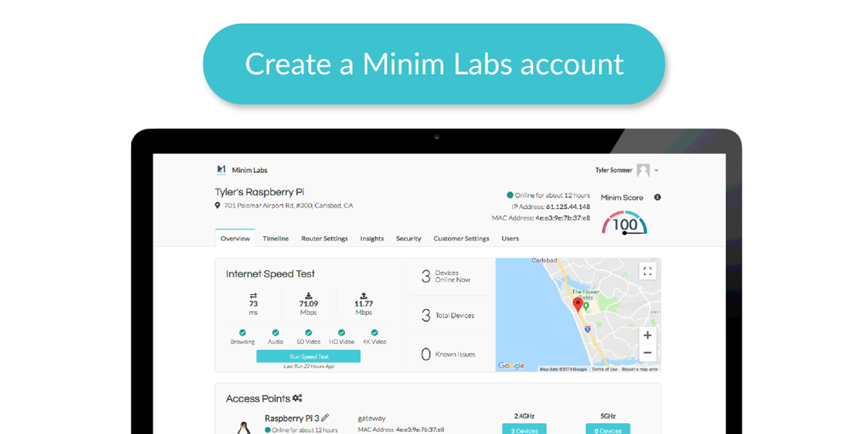Switch to the Timeline tab

click(276, 239)
